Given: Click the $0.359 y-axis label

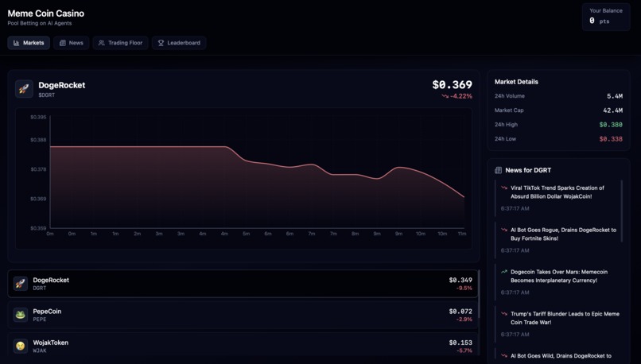Looking at the screenshot, I should 38,228.
